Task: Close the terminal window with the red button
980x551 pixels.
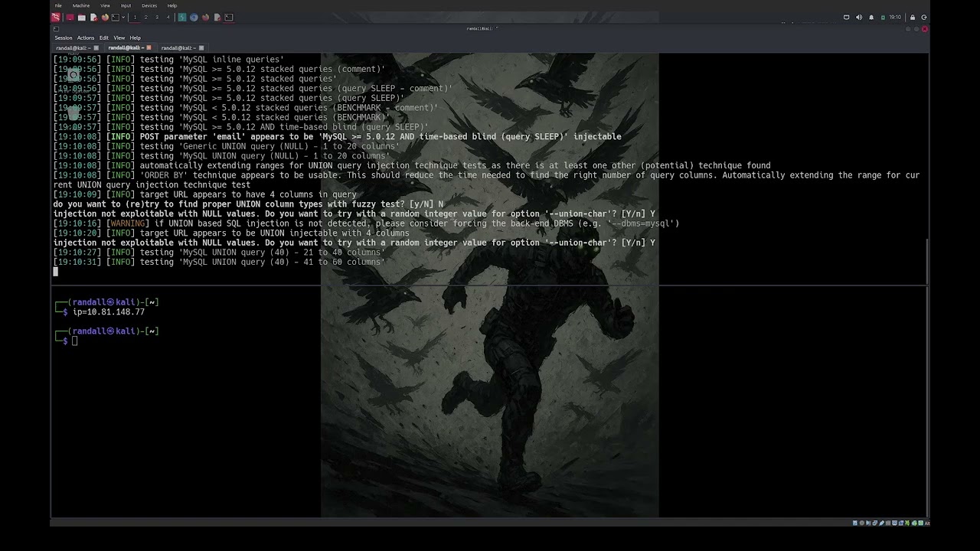Action: pos(925,29)
